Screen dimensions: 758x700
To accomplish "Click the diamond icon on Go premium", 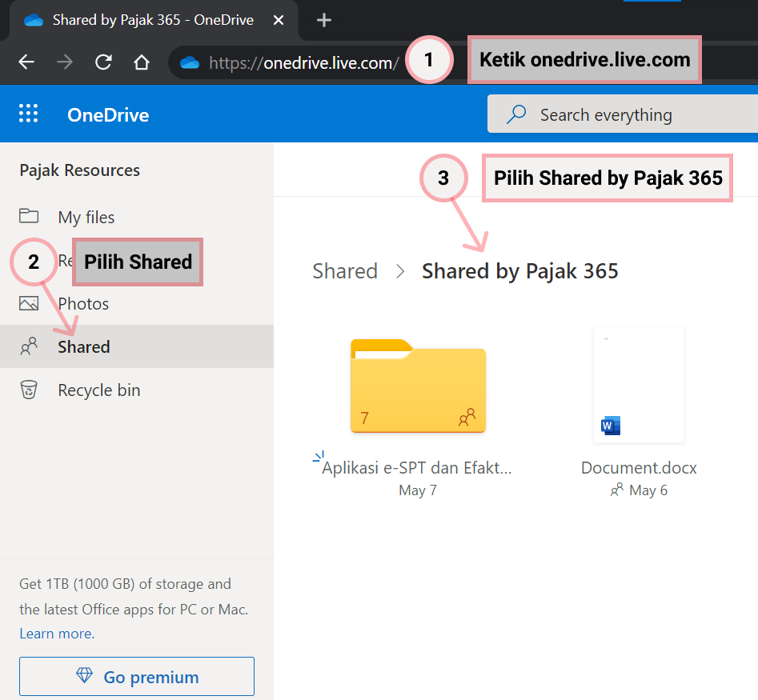I will tap(84, 675).
